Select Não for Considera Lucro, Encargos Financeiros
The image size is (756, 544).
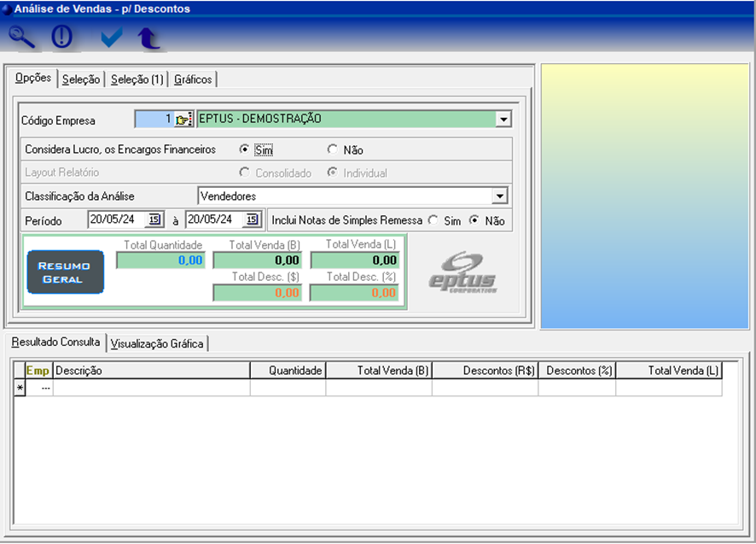coord(333,149)
